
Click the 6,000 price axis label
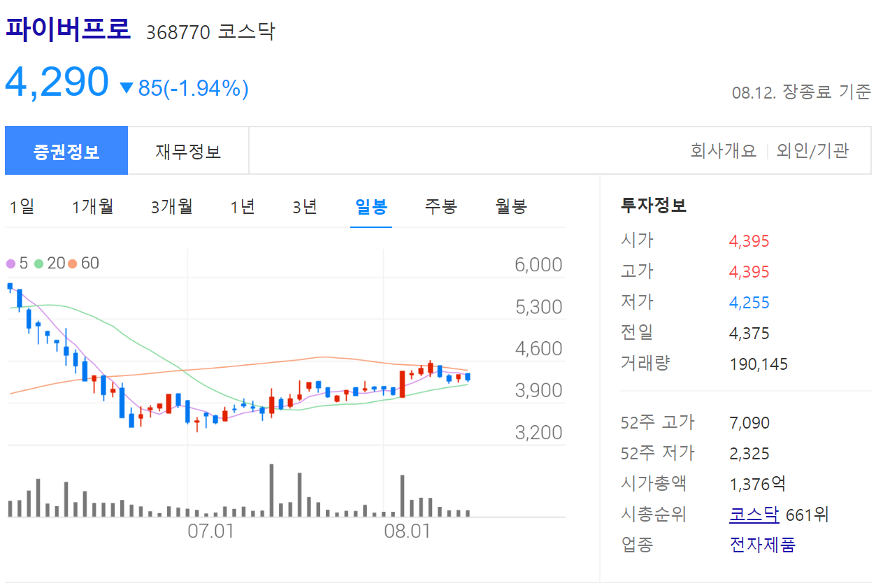point(538,265)
